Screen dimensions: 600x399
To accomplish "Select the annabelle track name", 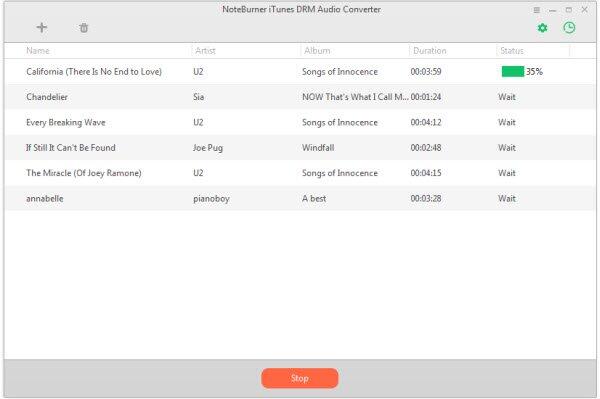I will tap(45, 199).
